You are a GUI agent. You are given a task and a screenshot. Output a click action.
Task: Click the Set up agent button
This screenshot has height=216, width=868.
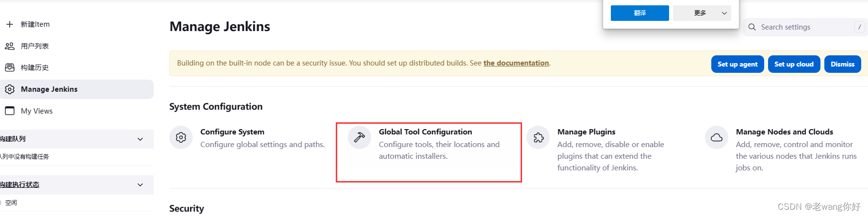[737, 64]
